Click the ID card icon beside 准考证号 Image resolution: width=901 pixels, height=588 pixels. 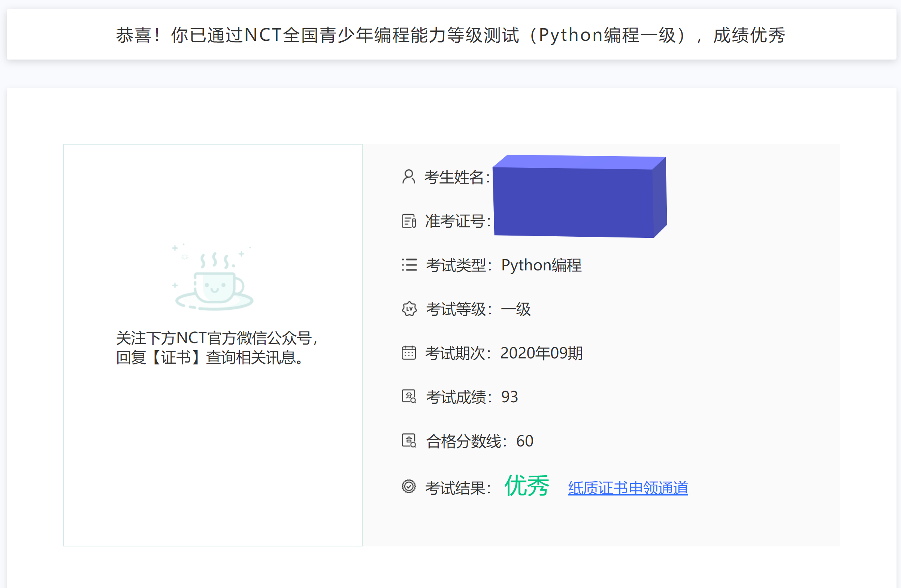(x=409, y=221)
